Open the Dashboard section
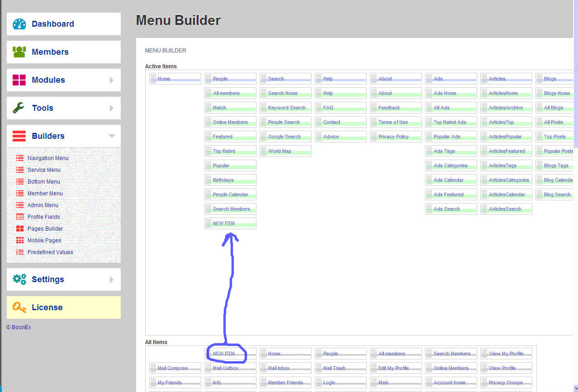This screenshot has width=578, height=392. coord(64,24)
